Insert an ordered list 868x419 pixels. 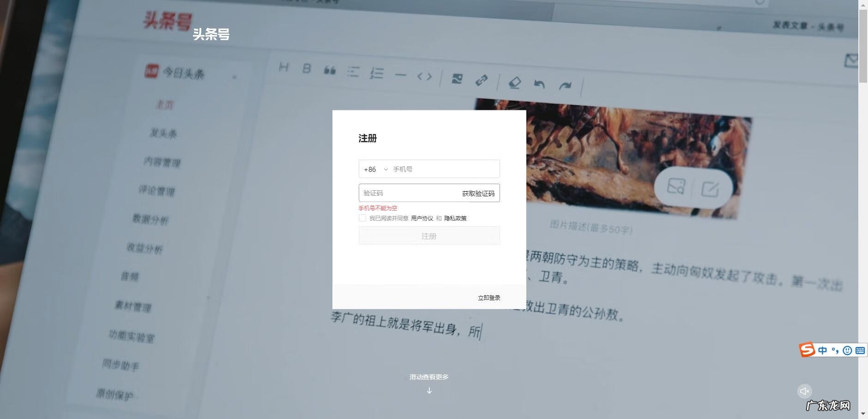pos(377,73)
